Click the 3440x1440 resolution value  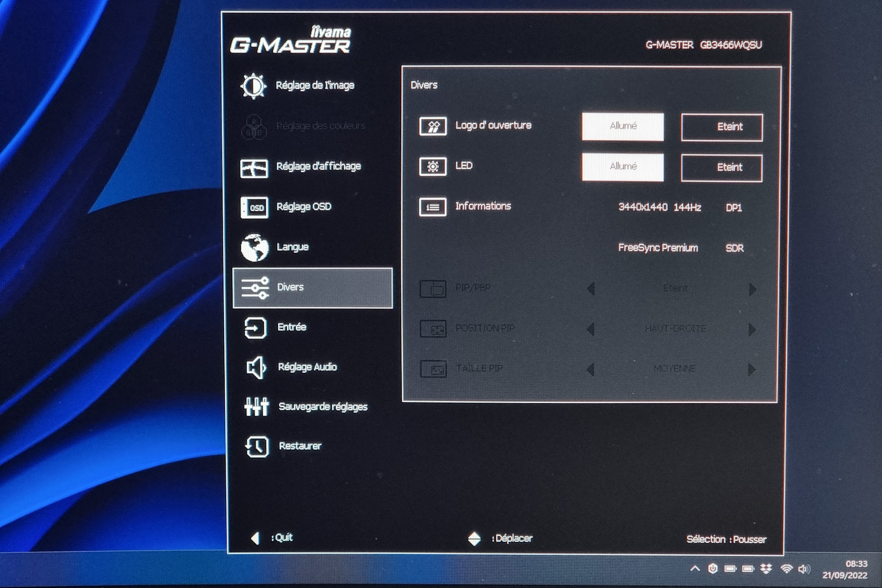(x=643, y=207)
